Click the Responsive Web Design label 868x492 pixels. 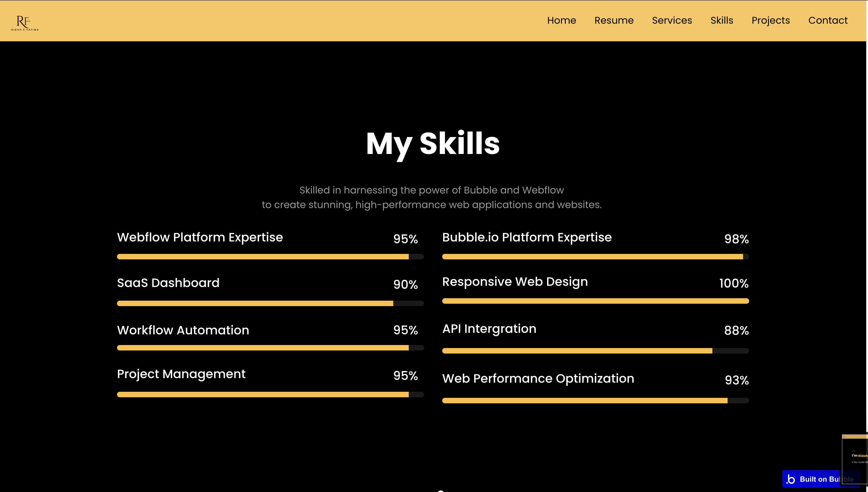coord(515,282)
